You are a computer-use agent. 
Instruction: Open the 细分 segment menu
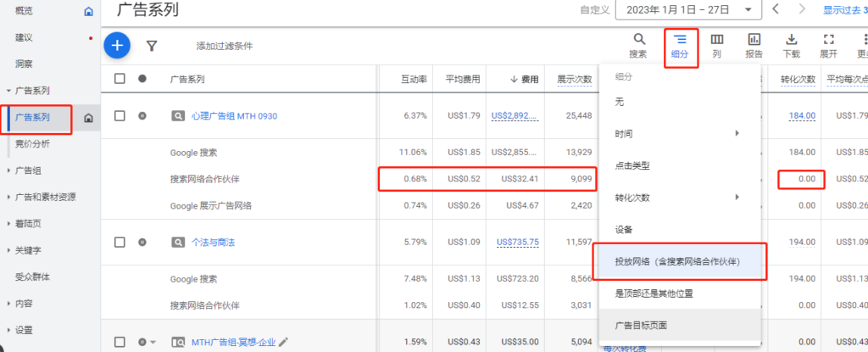pos(680,46)
